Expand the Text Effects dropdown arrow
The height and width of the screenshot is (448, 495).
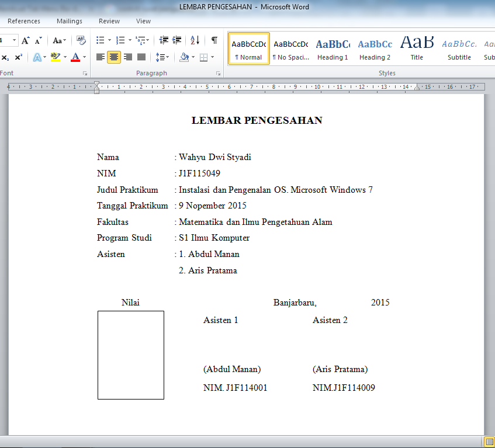[x=44, y=57]
